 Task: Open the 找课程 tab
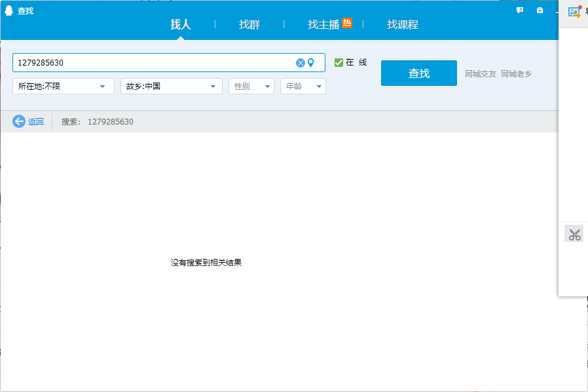tap(403, 25)
